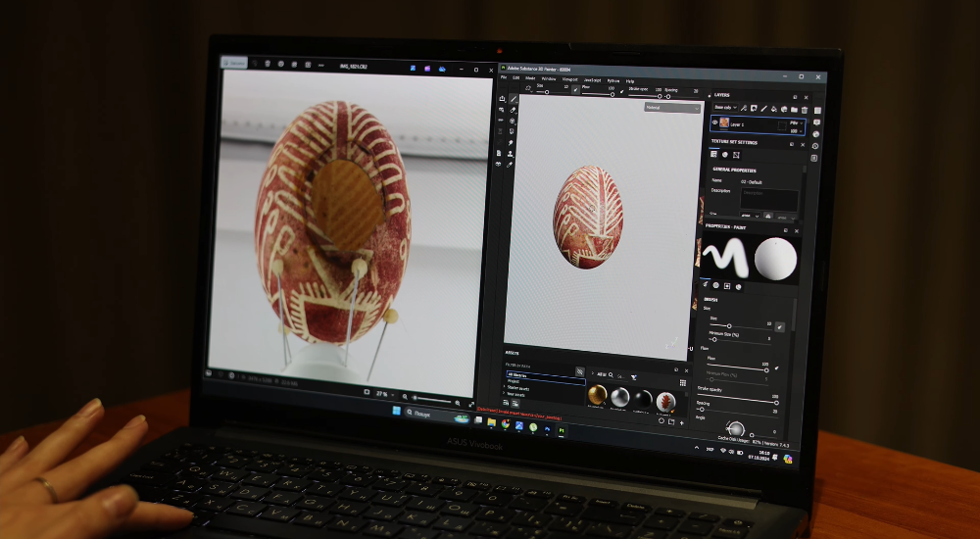Open the Base color channel dropdown in Layers

725,108
